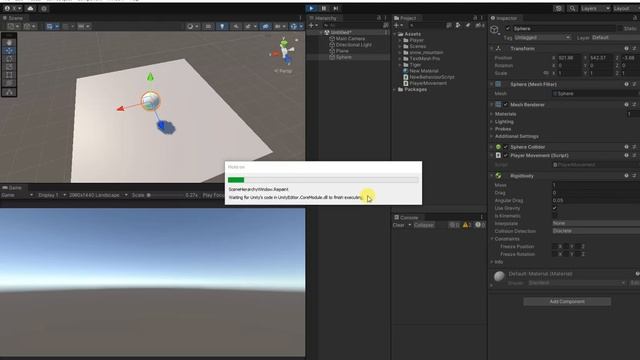Click the Pause button in the toolbar
Screen dimensions: 640x360
[324, 8]
